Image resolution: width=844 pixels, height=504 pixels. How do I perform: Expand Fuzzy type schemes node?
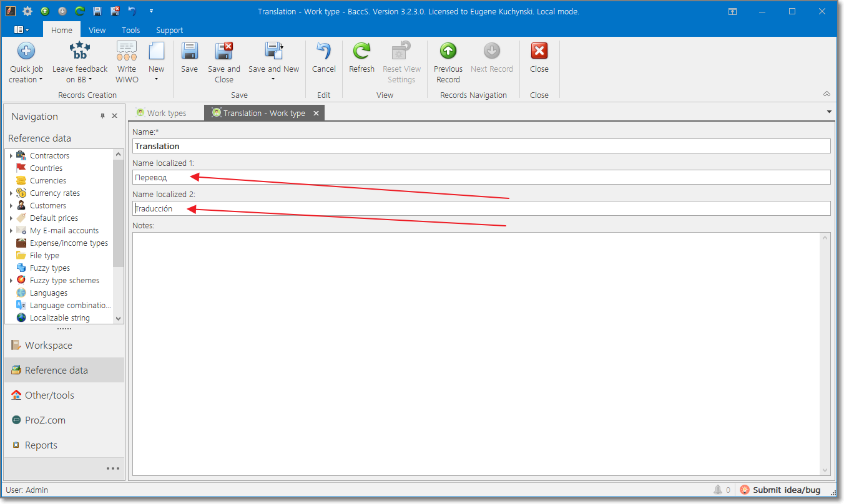[x=11, y=280]
